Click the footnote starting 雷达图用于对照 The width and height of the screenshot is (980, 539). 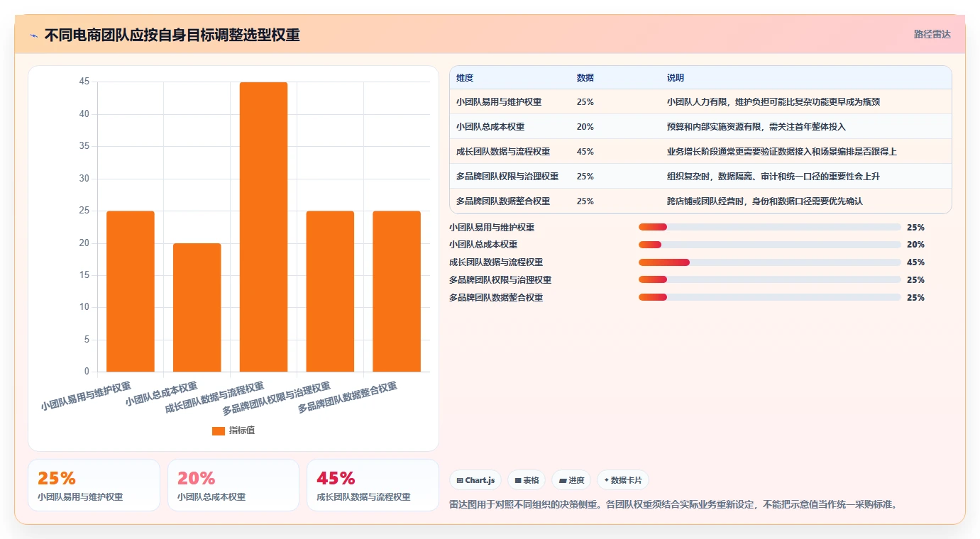pos(674,505)
